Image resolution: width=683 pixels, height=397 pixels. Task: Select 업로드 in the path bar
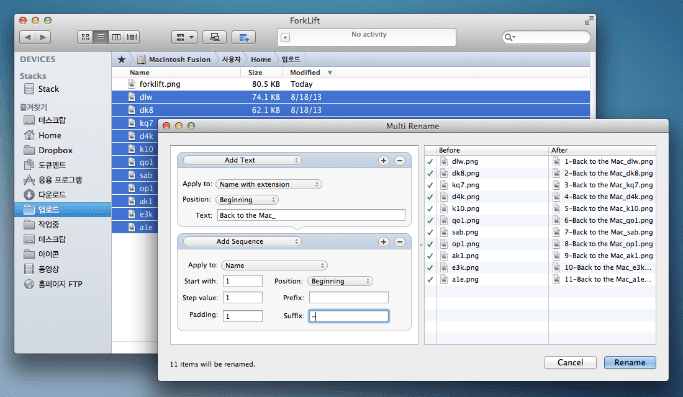pyautogui.click(x=291, y=59)
